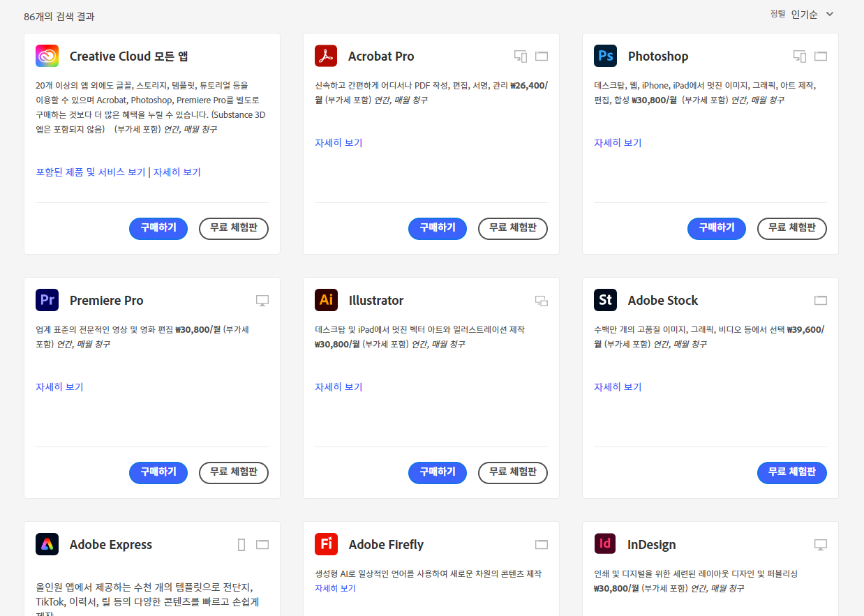The width and height of the screenshot is (864, 616).
Task: Open 자세히 보기 link for Adobe Firefly
Action: click(335, 589)
